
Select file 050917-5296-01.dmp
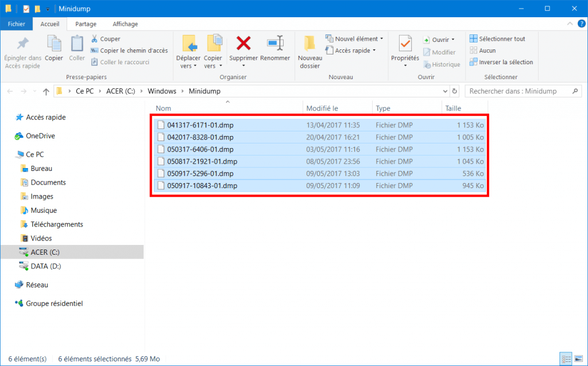pyautogui.click(x=319, y=173)
